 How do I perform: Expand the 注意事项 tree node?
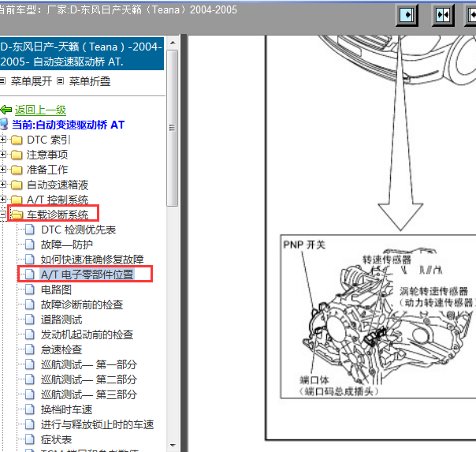(x=2, y=155)
